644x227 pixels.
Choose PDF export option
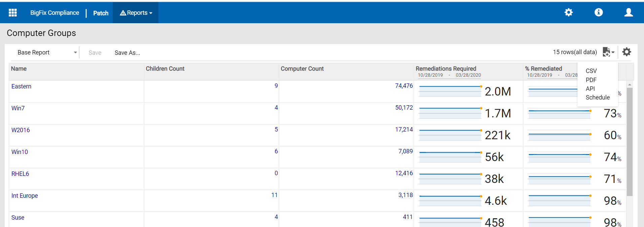(591, 80)
